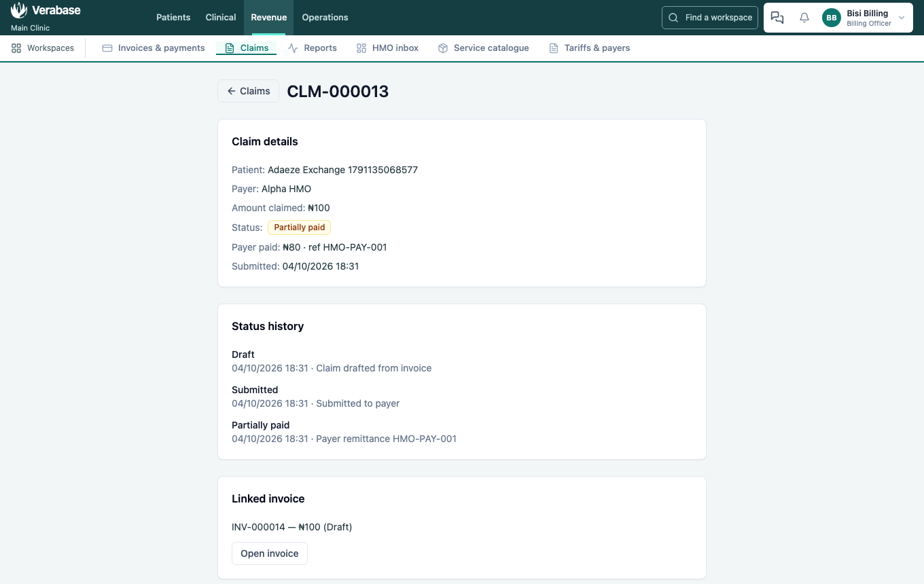Click the Submitted to payer history entry
This screenshot has width=924, height=584.
(x=357, y=403)
